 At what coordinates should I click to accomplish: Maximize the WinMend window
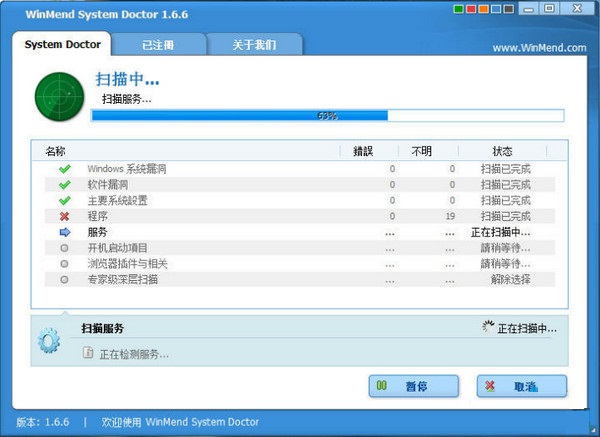point(549,8)
